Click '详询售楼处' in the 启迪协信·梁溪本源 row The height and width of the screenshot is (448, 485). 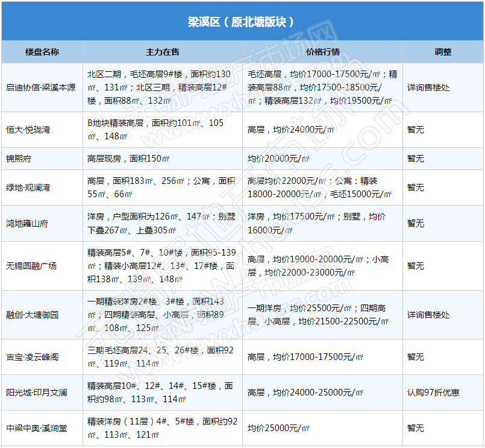tap(428, 87)
